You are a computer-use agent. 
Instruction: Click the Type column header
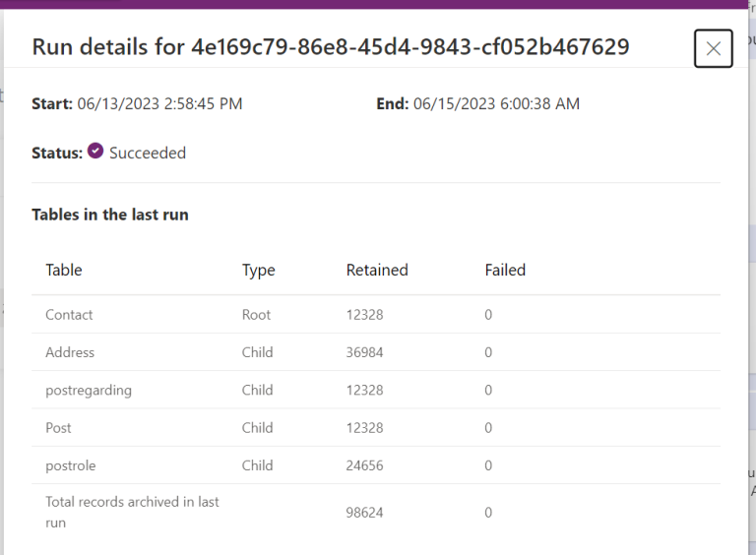coord(259,270)
